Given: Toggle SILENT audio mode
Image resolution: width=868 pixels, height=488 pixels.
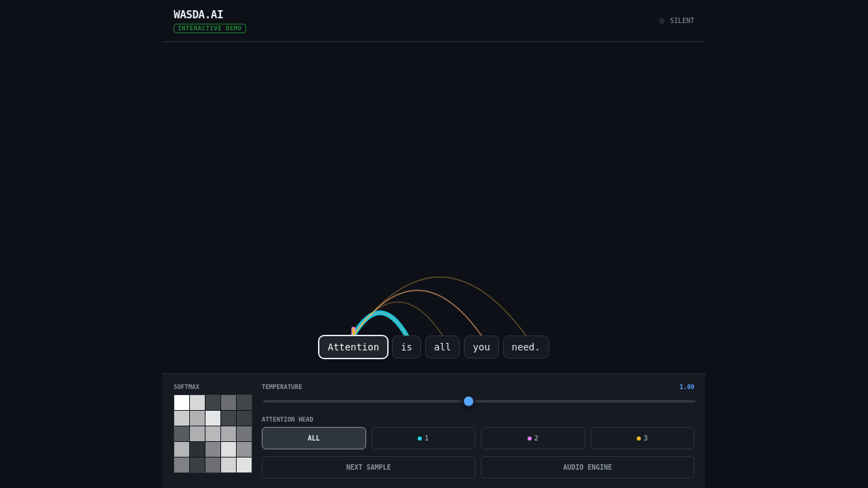Looking at the screenshot, I should 676,20.
